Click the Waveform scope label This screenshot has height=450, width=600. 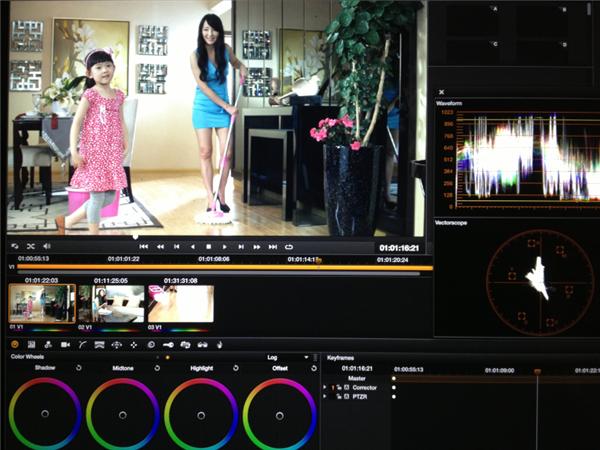[x=449, y=103]
